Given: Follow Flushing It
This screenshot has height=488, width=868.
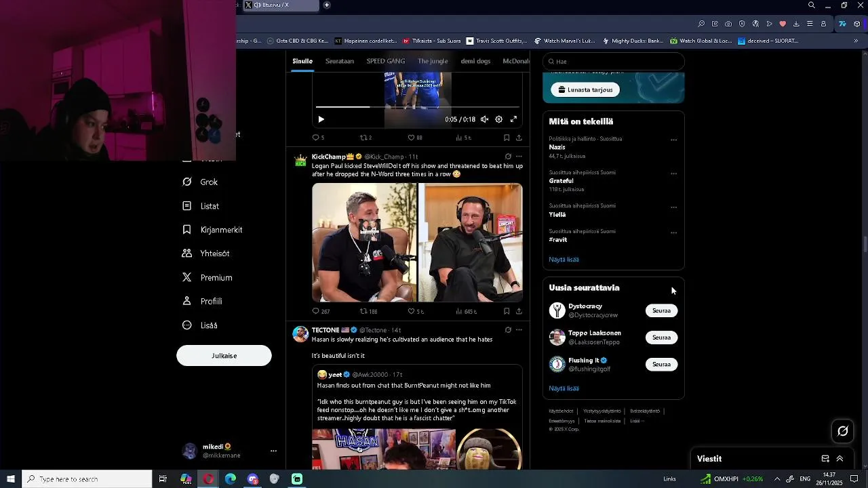Looking at the screenshot, I should (661, 365).
